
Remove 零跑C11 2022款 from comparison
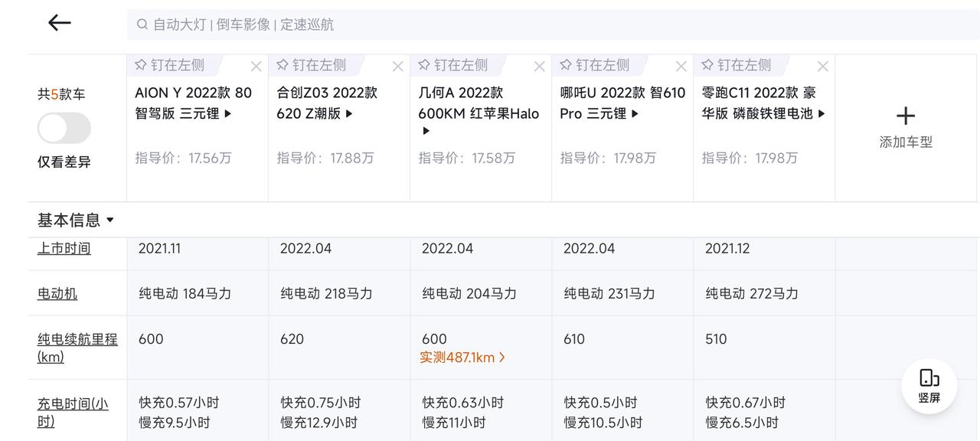tap(822, 67)
